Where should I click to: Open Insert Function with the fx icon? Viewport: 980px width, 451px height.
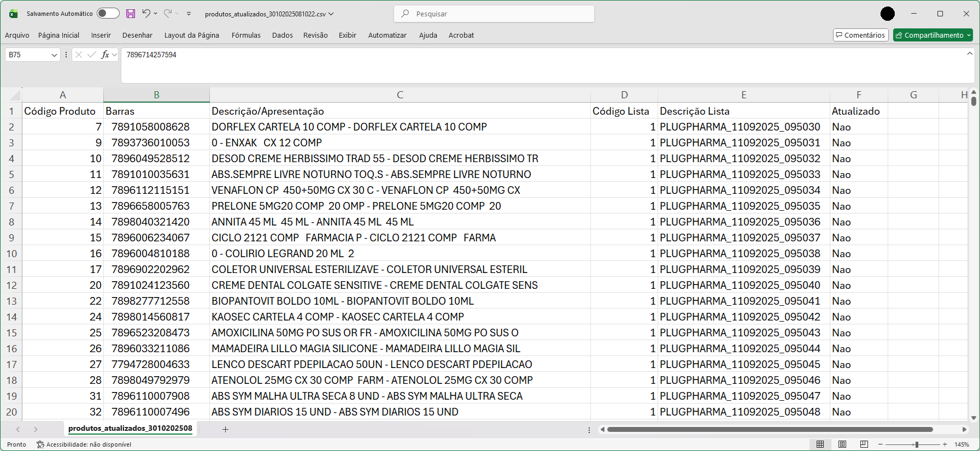point(105,55)
